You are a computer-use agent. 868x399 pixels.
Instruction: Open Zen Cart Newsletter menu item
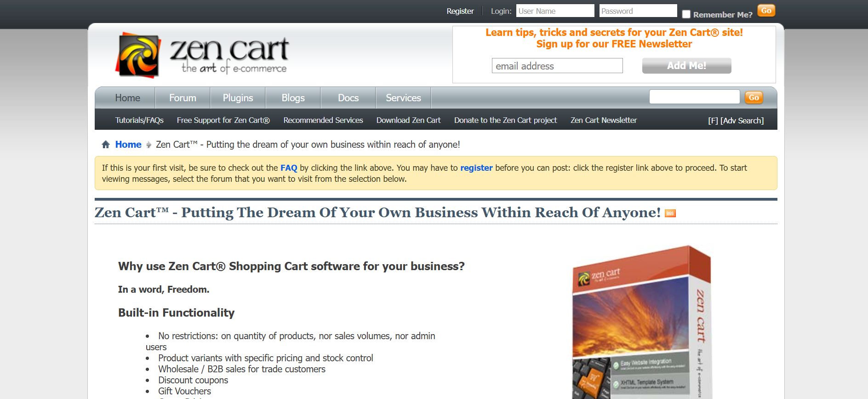tap(604, 120)
